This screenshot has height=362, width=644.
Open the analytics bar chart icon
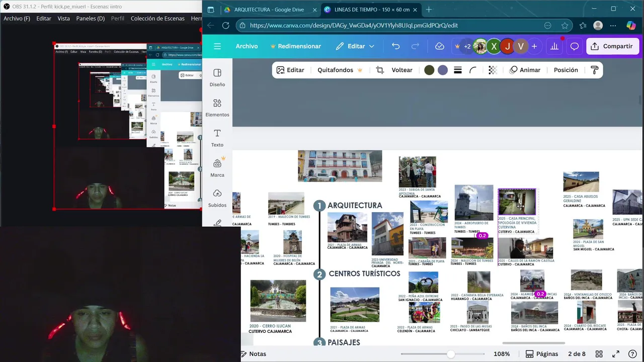click(554, 46)
